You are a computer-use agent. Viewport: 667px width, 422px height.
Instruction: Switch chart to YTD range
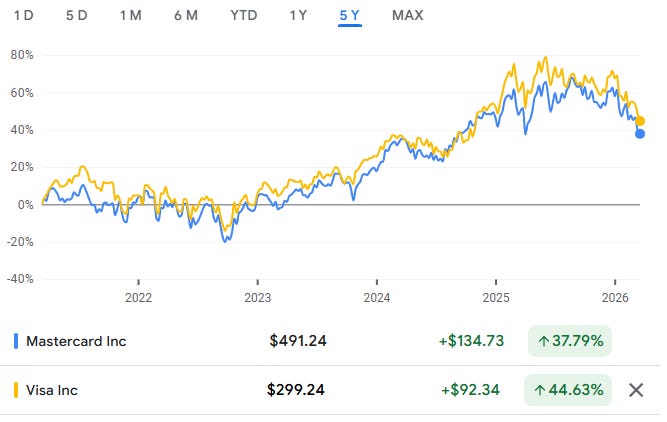click(244, 15)
